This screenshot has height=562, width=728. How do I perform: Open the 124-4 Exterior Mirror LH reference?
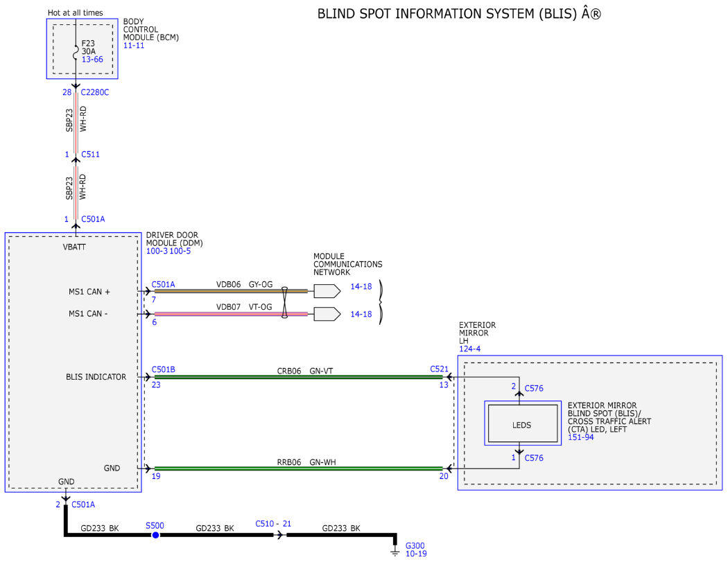click(x=469, y=349)
